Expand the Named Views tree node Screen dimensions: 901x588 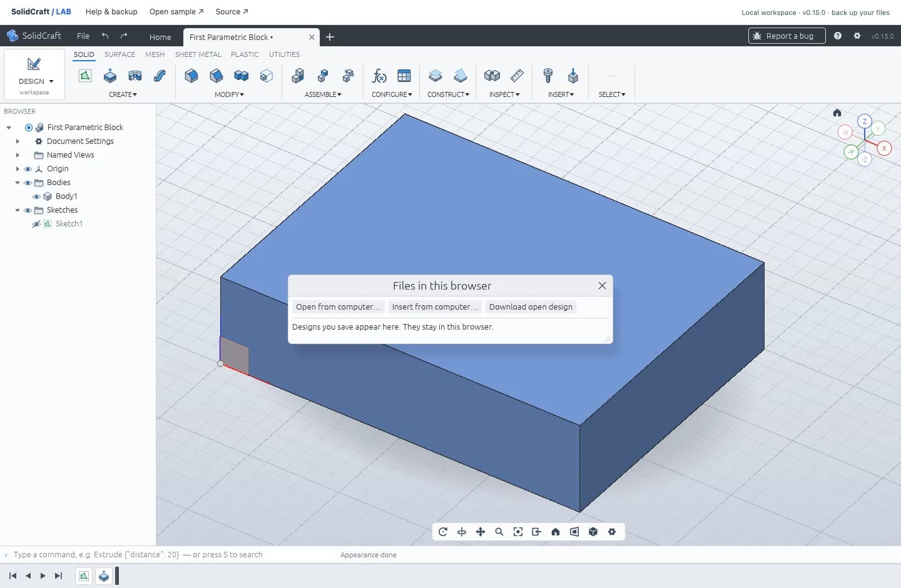(18, 155)
